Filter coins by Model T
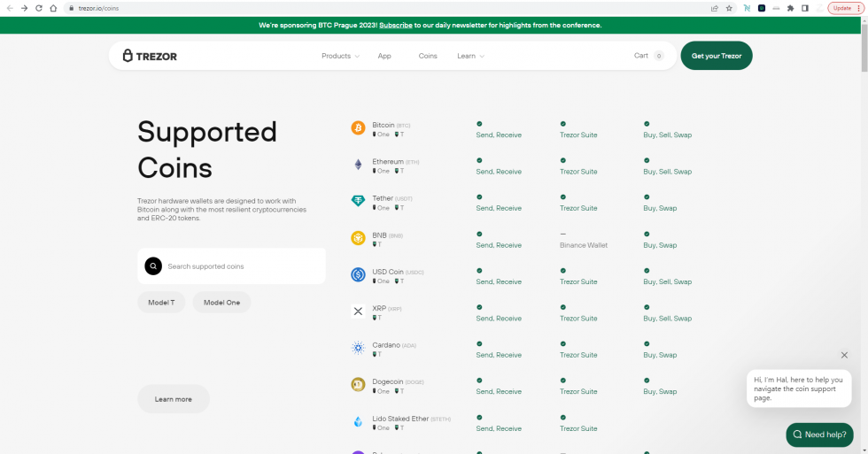The image size is (868, 454). pyautogui.click(x=161, y=303)
